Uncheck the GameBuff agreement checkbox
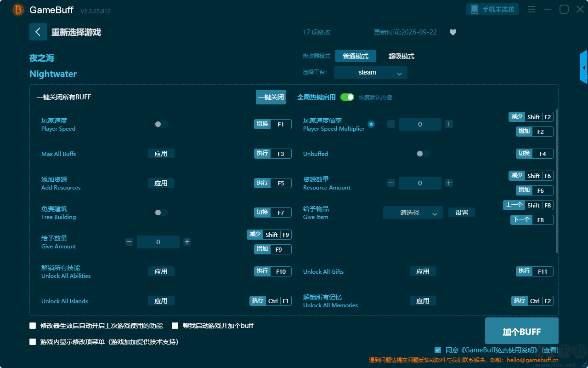 pyautogui.click(x=438, y=350)
